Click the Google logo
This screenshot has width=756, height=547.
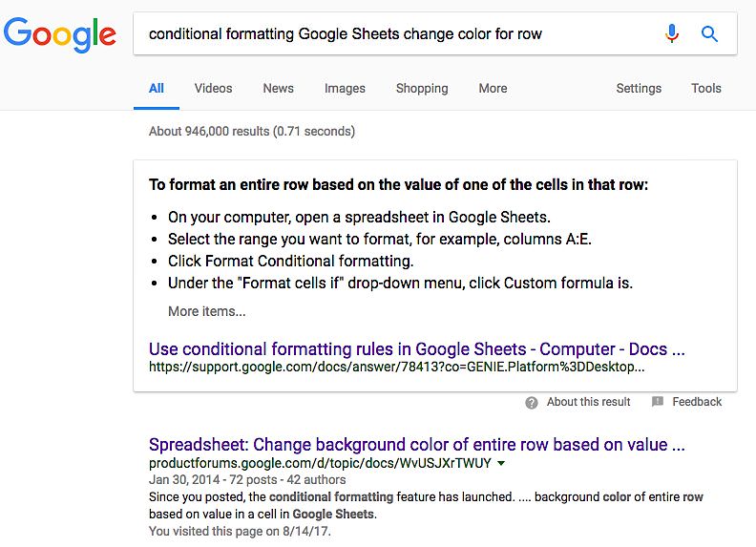pyautogui.click(x=60, y=34)
